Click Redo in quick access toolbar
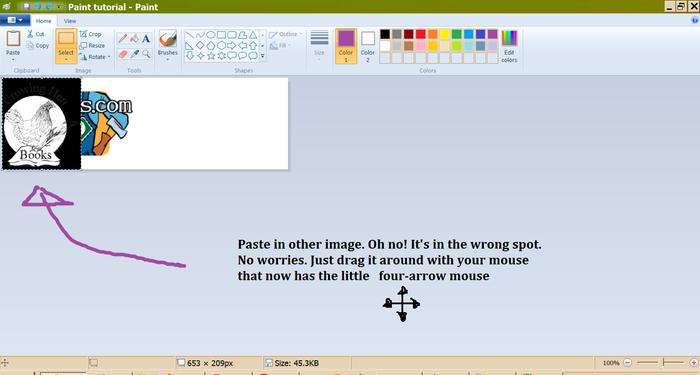Screen dimensions: 700x375 [x=48, y=7]
